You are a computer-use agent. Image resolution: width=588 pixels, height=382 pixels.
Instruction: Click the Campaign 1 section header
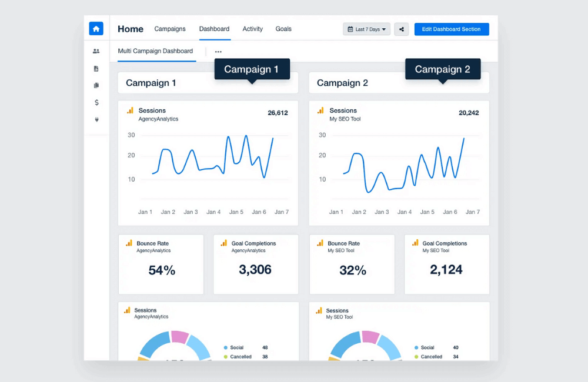coord(151,83)
